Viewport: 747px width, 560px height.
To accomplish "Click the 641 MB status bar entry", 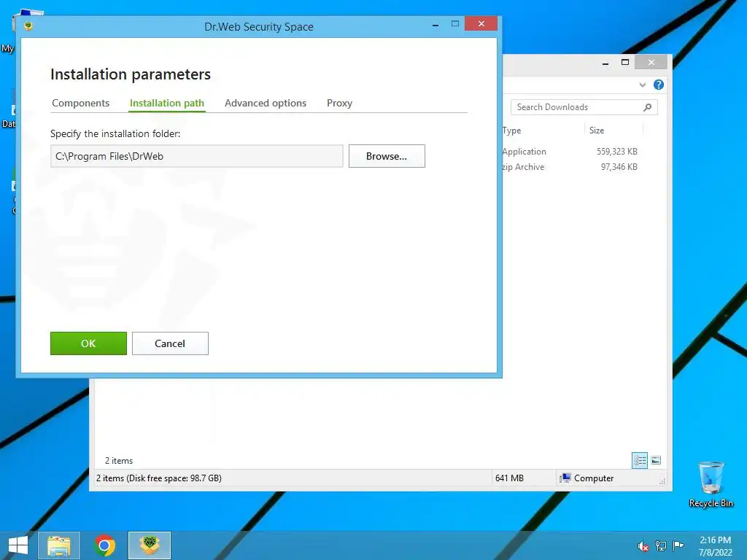I will click(509, 478).
